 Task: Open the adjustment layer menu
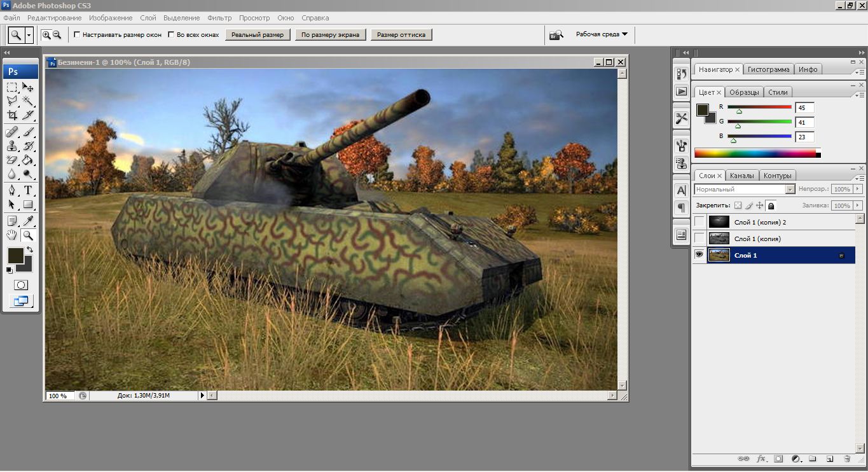click(x=795, y=458)
